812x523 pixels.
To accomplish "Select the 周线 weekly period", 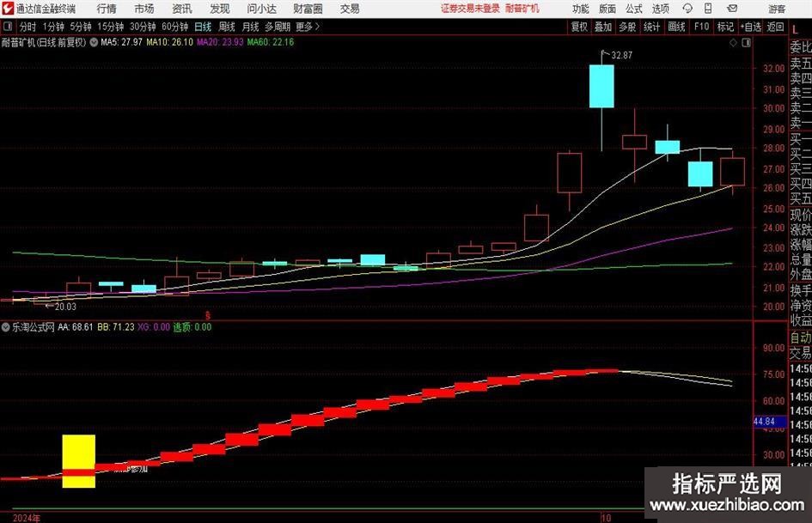I will [227, 27].
